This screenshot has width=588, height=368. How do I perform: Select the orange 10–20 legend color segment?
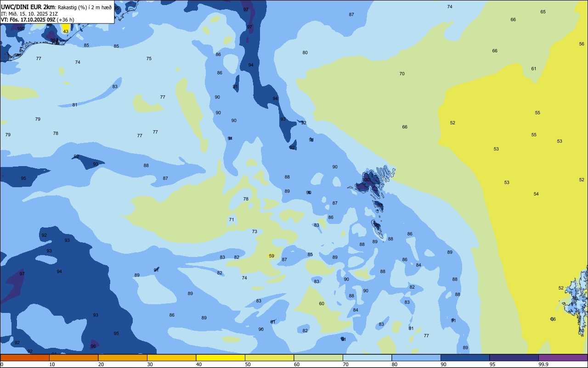click(73, 357)
